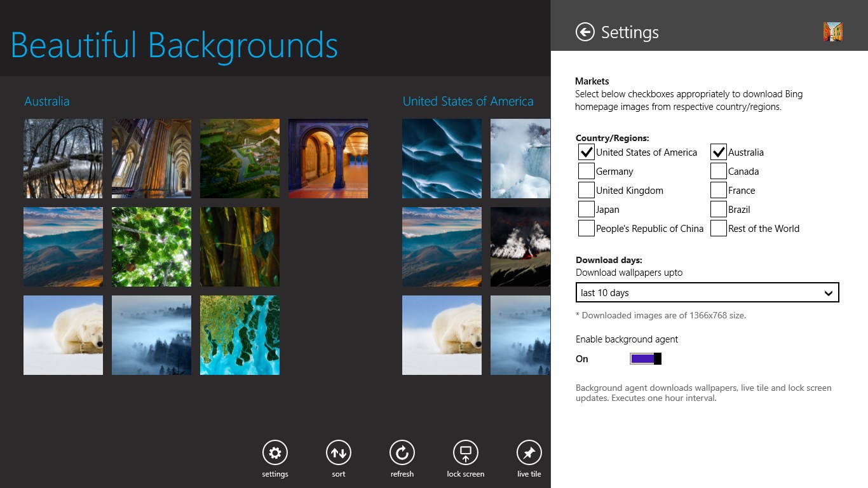Select the Japan market checkbox
The image size is (868, 488).
tap(586, 209)
